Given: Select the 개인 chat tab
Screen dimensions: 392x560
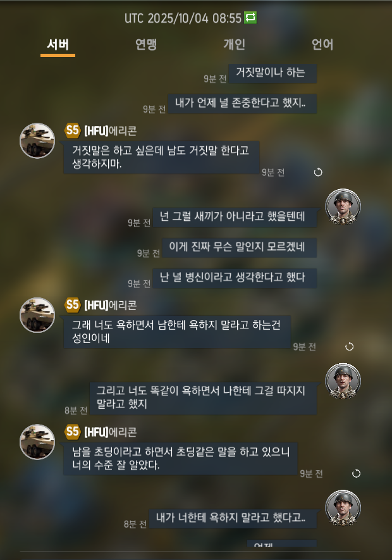Looking at the screenshot, I should coord(234,45).
